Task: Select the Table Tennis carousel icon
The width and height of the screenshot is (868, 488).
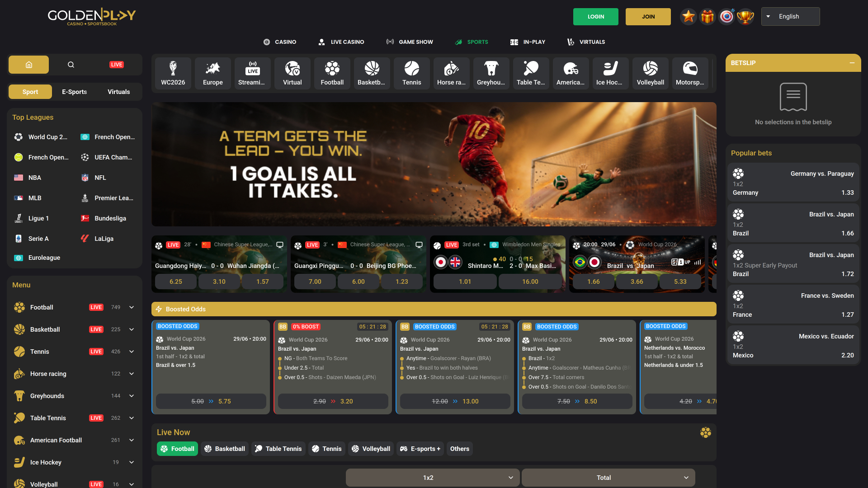Action: [531, 73]
